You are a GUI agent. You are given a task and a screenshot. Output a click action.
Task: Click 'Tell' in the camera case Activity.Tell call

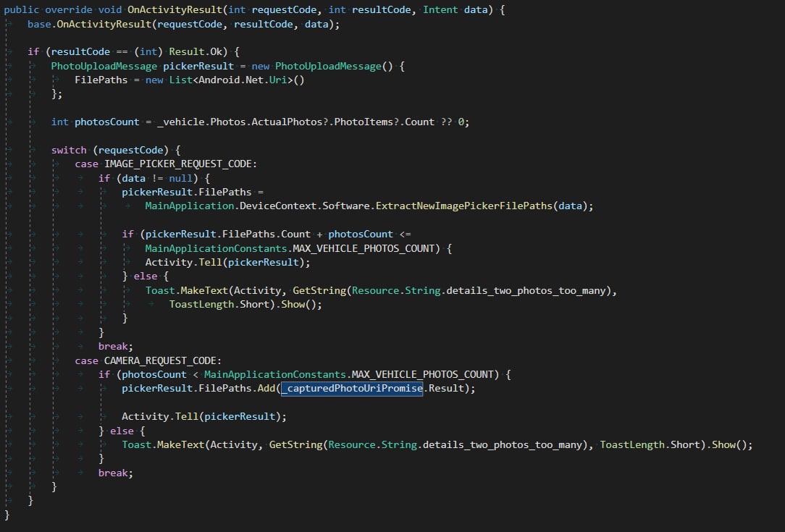pos(187,416)
